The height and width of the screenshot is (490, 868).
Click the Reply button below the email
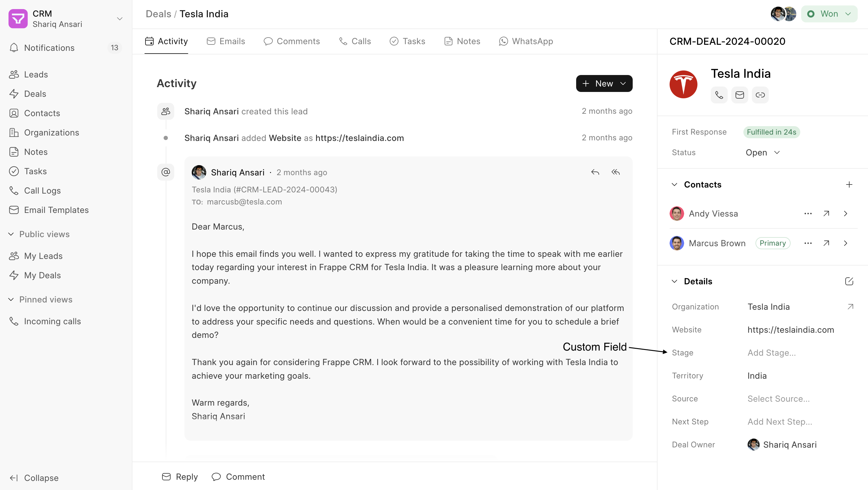pos(180,476)
